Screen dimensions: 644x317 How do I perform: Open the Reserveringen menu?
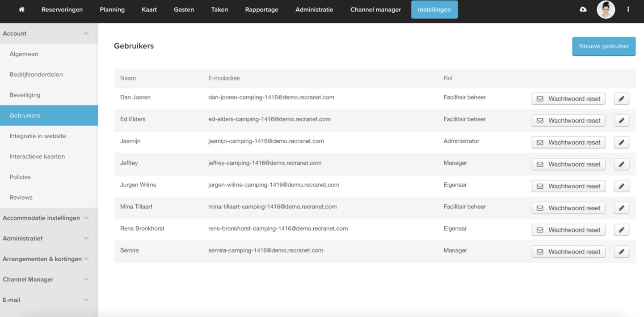[62, 9]
